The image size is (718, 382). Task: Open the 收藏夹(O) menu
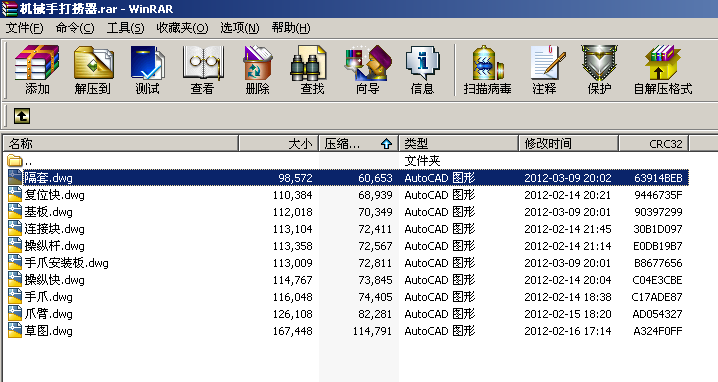[x=182, y=28]
